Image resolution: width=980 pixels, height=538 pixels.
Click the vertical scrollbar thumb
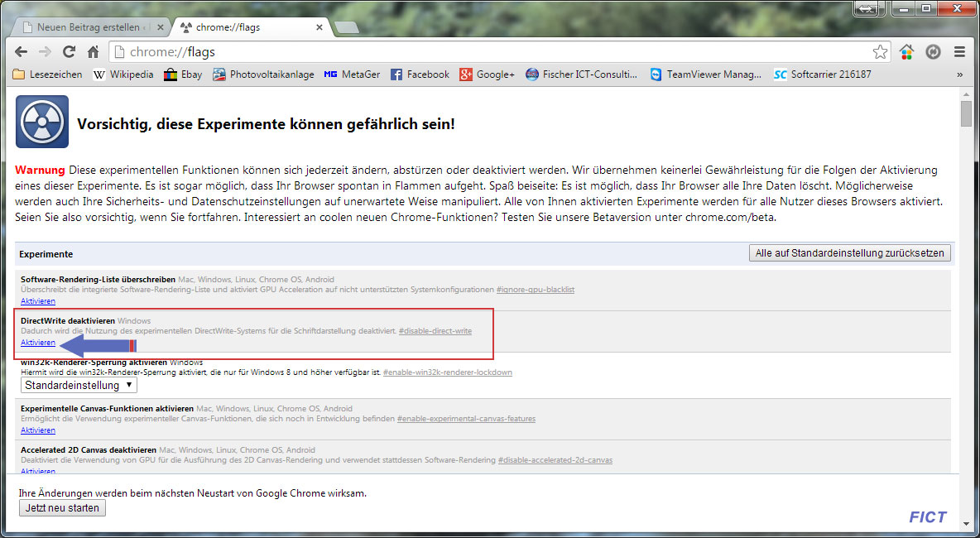point(966,113)
